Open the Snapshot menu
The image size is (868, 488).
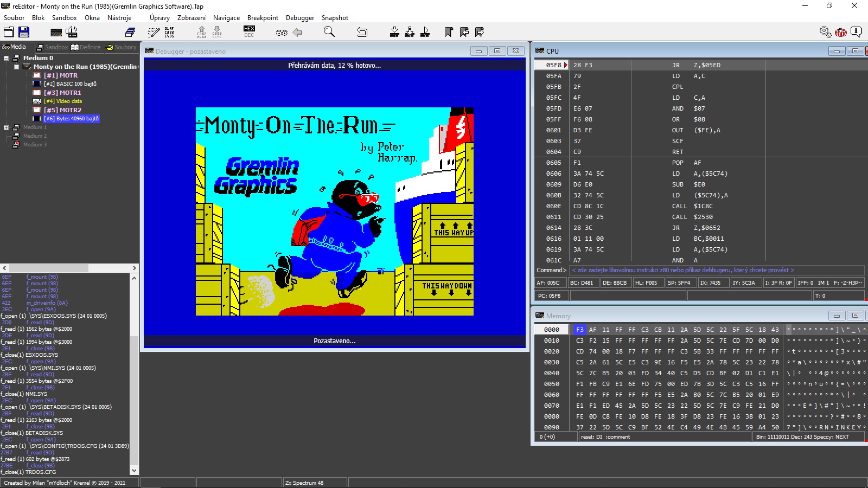[x=335, y=18]
